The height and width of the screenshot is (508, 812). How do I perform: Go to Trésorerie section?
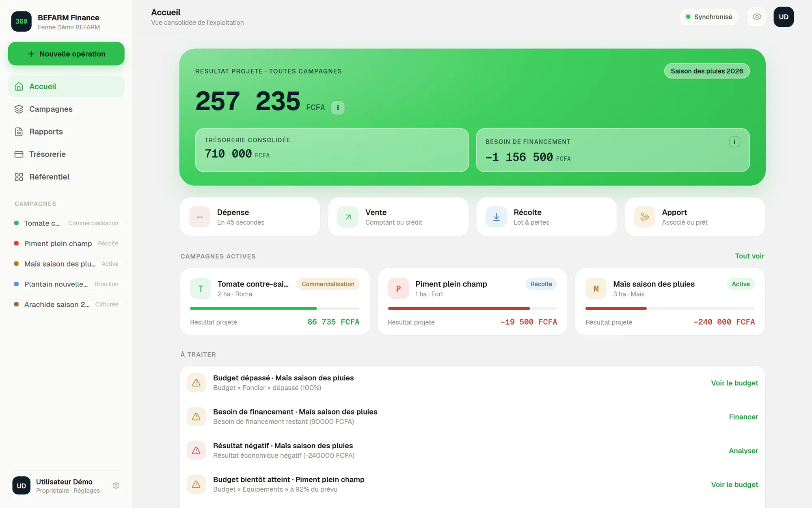66,154
